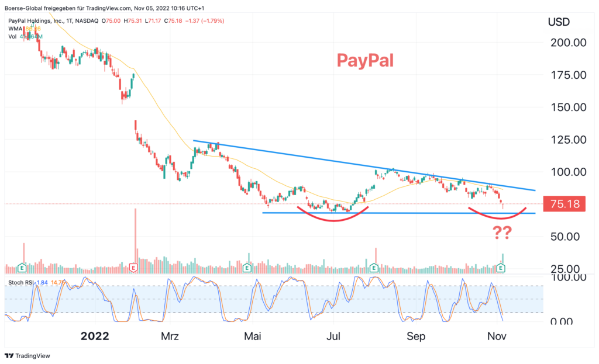The image size is (599, 364).
Task: Click the 200.00 price axis label
Action: 568,43
